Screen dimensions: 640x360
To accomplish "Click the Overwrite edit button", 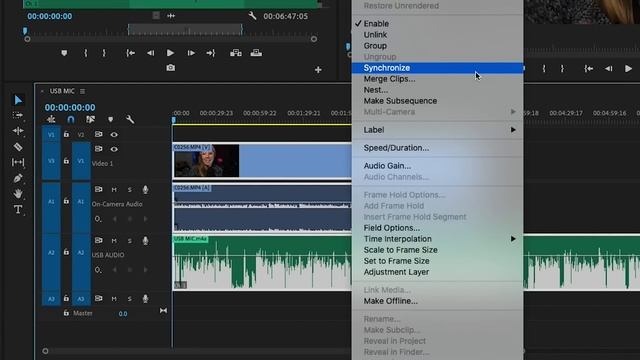I will point(256,53).
